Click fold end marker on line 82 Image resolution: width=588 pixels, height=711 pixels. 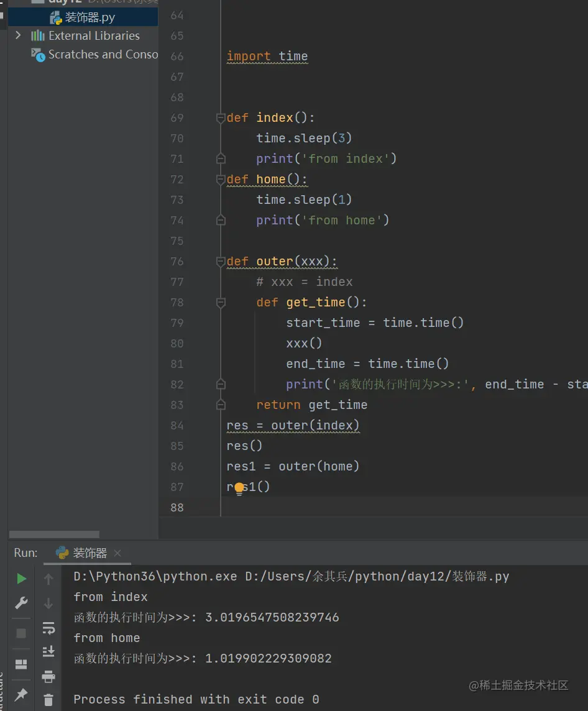coord(221,385)
